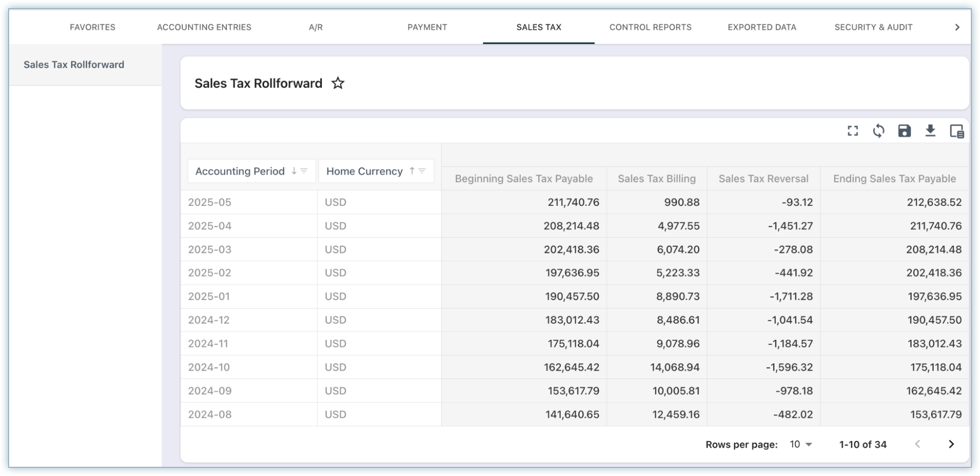Click the save icon in table toolbar

[904, 131]
